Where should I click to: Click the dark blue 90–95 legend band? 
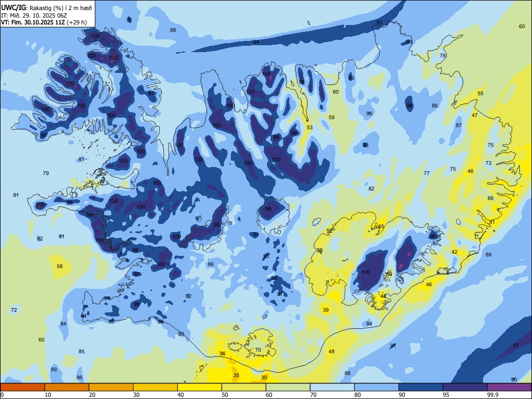[421, 387]
